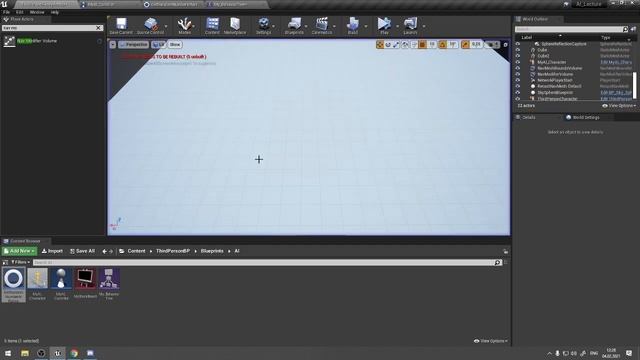Screen dimensions: 640x360
Task: Click the Build toolbar icon
Action: [353, 26]
